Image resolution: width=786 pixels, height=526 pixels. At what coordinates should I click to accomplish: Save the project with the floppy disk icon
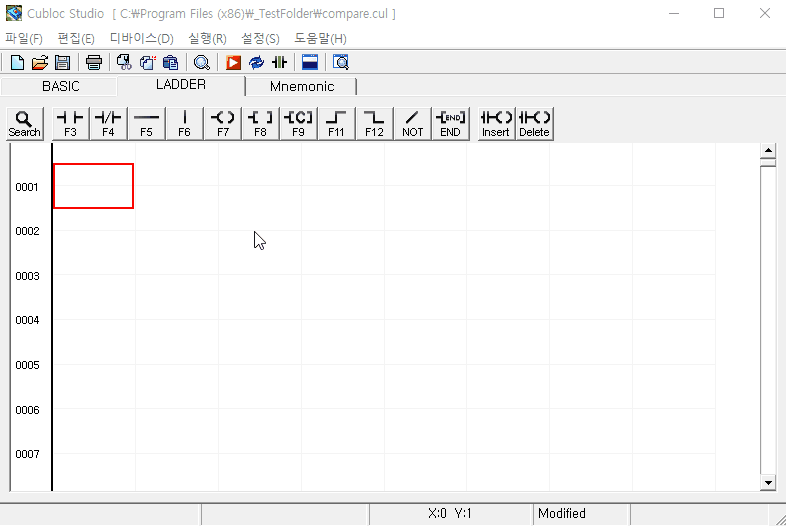(62, 63)
